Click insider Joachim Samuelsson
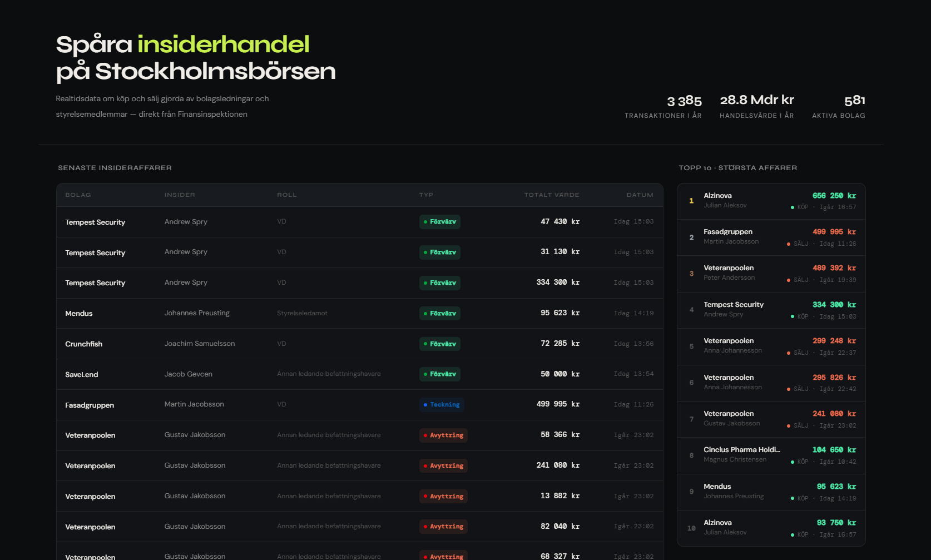931x560 pixels. (199, 344)
